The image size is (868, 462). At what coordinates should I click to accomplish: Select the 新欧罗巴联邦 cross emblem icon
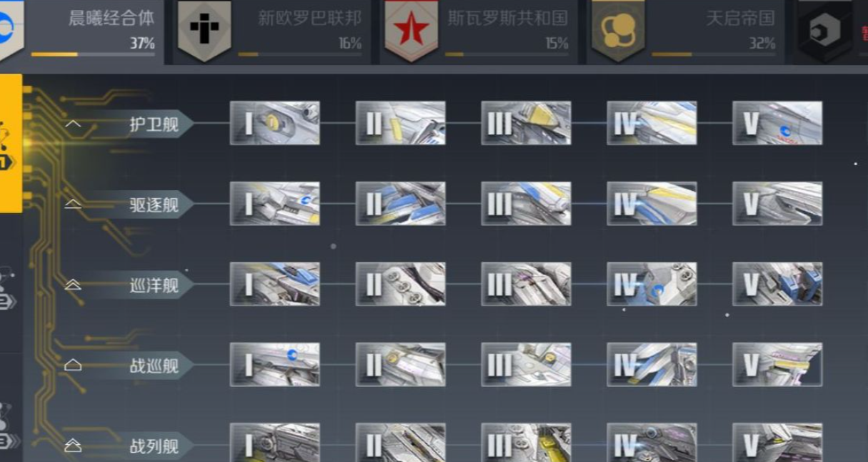pos(204,30)
